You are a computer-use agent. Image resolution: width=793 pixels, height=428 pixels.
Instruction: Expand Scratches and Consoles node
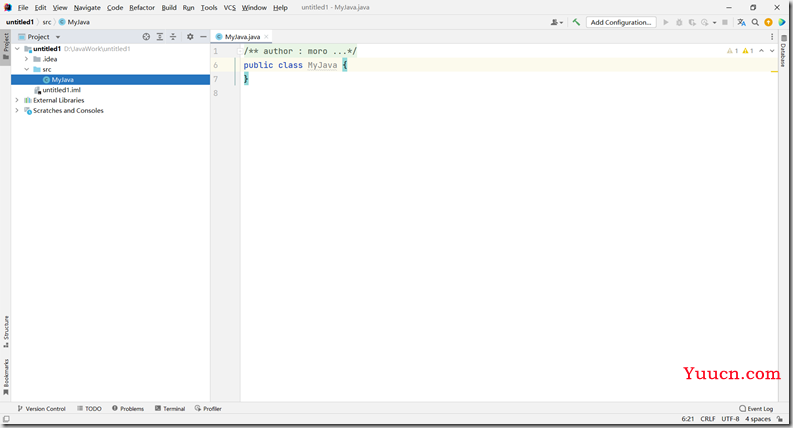click(x=17, y=110)
